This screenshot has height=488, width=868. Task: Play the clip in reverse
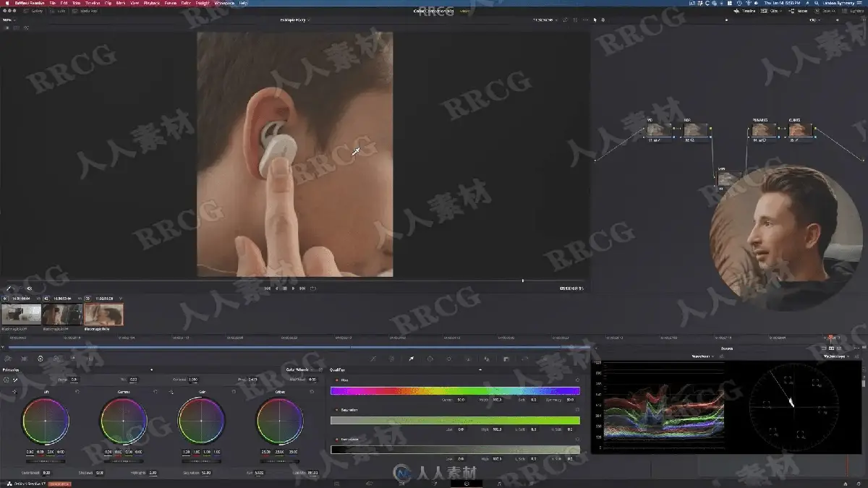276,288
